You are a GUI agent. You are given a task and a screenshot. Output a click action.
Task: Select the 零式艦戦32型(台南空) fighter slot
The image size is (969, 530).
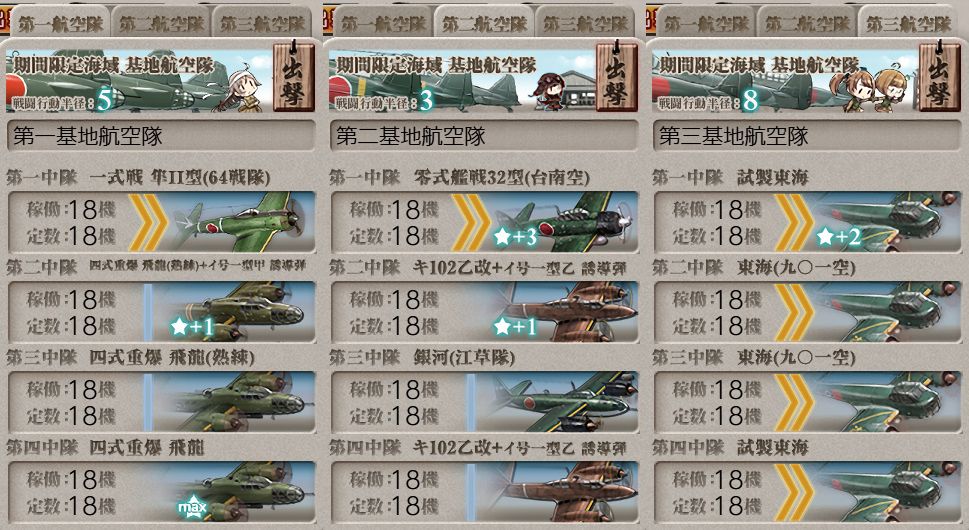(x=484, y=222)
